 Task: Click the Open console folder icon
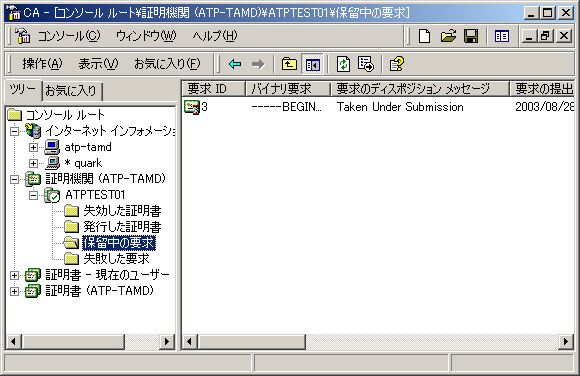448,36
